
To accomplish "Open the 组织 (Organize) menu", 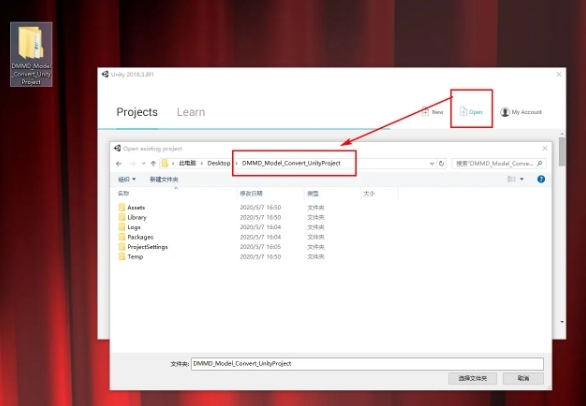I will 127,179.
